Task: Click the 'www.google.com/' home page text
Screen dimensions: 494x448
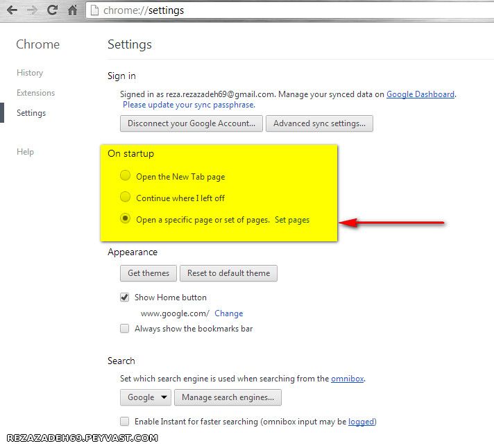Action: [175, 313]
